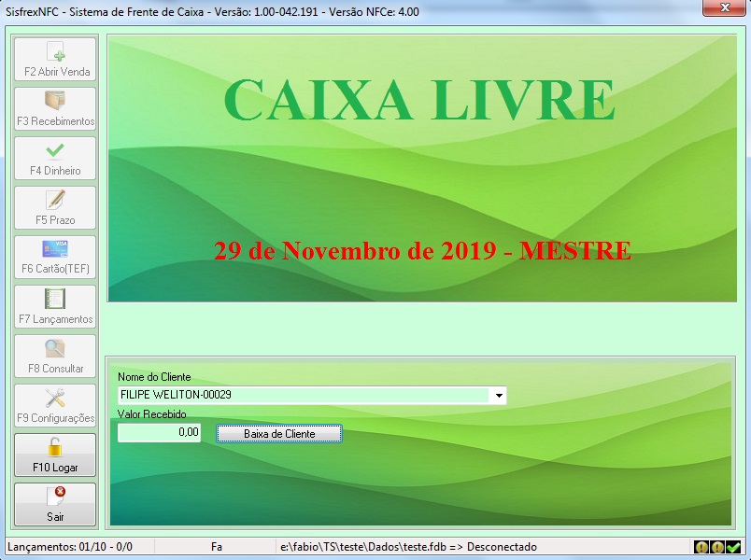Screen dimensions: 751x560
Task: Close the SisfrexNFC window
Action: (725, 7)
